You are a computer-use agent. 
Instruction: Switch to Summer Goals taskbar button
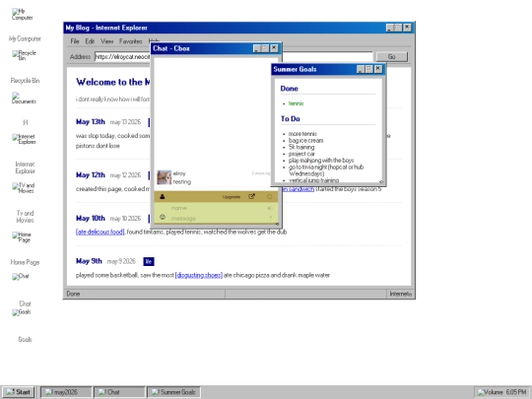coord(173,392)
